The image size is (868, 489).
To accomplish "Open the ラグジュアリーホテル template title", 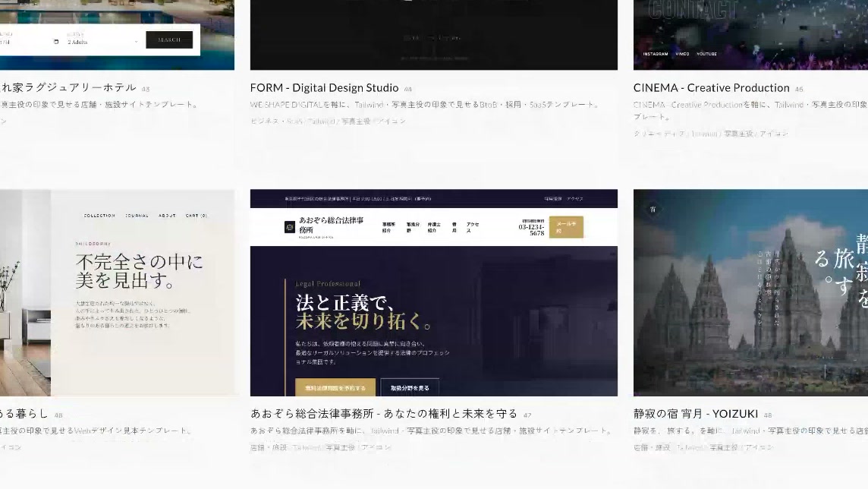I will [x=68, y=87].
